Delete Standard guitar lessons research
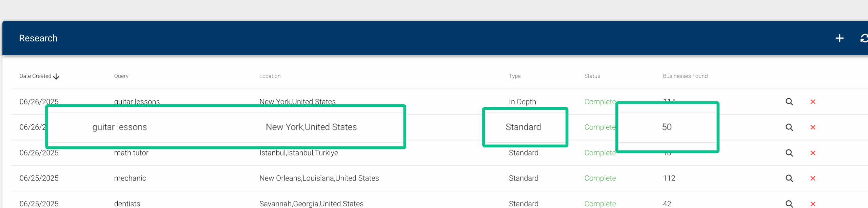 [813, 127]
